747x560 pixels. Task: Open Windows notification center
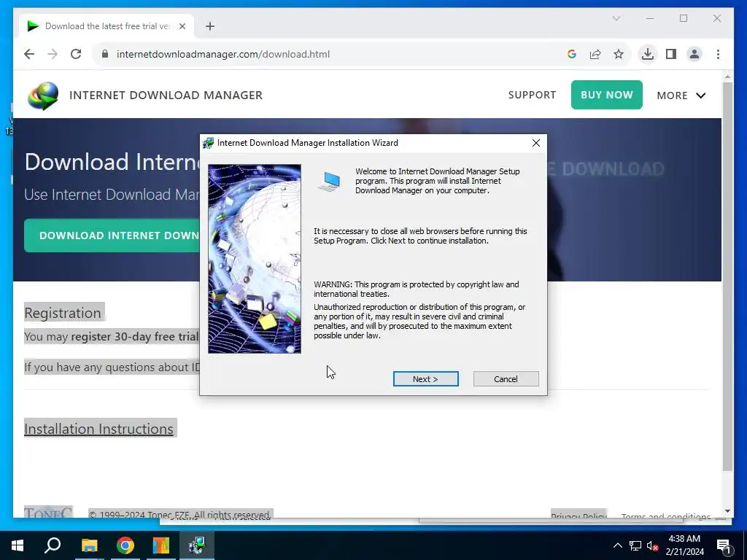coord(724,545)
